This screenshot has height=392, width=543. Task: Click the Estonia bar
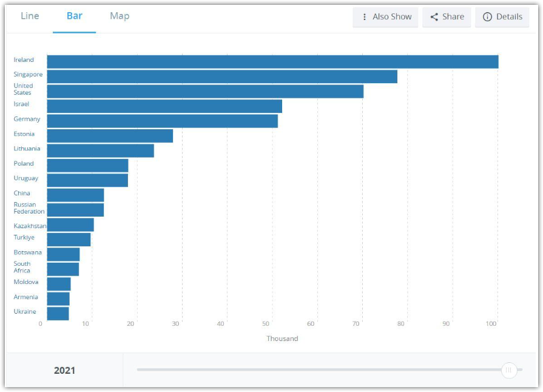pyautogui.click(x=110, y=136)
